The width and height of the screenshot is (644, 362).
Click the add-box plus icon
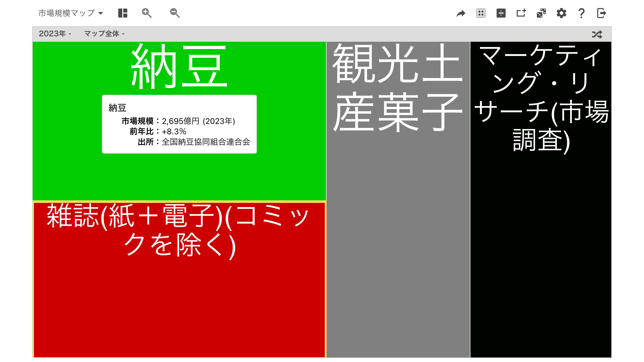pos(521,13)
